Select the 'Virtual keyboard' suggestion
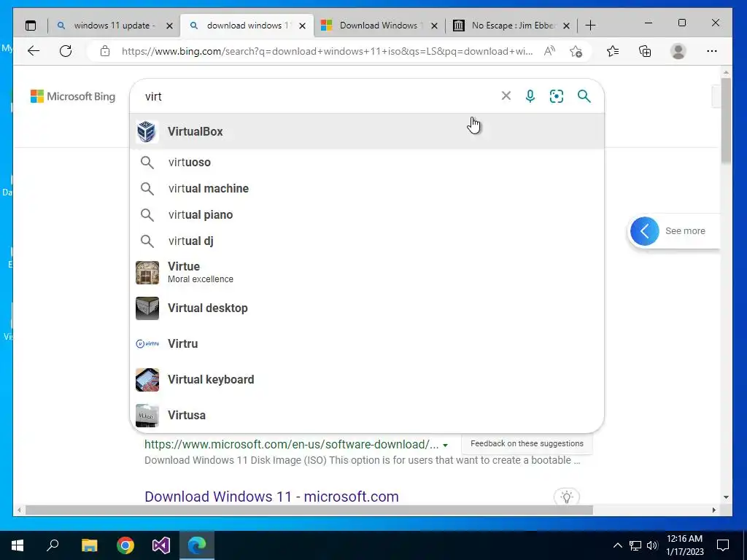The image size is (747, 560). point(367,379)
